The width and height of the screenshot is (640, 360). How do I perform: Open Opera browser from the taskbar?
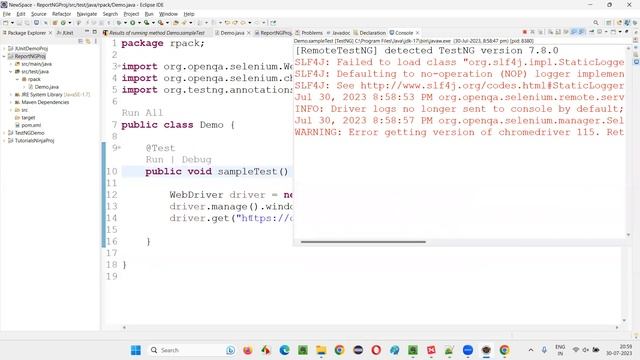376,350
